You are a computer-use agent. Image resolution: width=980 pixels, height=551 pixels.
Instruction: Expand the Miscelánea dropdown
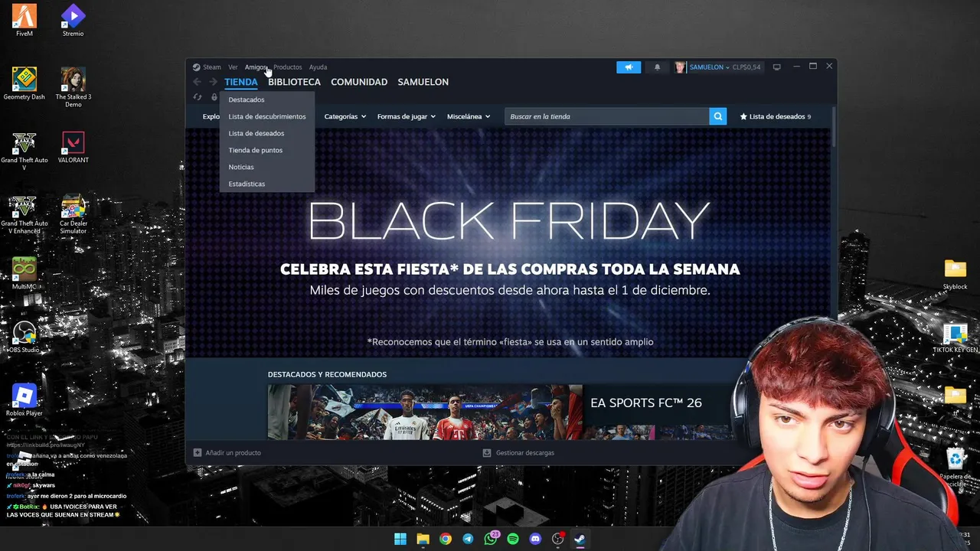[469, 116]
